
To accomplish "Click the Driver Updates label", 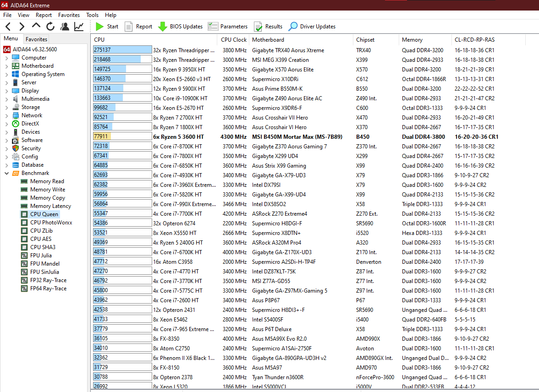I will 318,27.
